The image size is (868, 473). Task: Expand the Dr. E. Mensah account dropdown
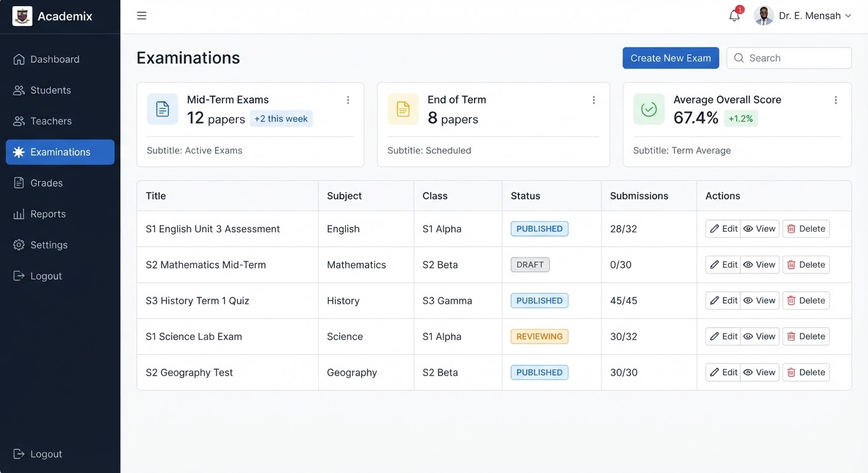848,16
